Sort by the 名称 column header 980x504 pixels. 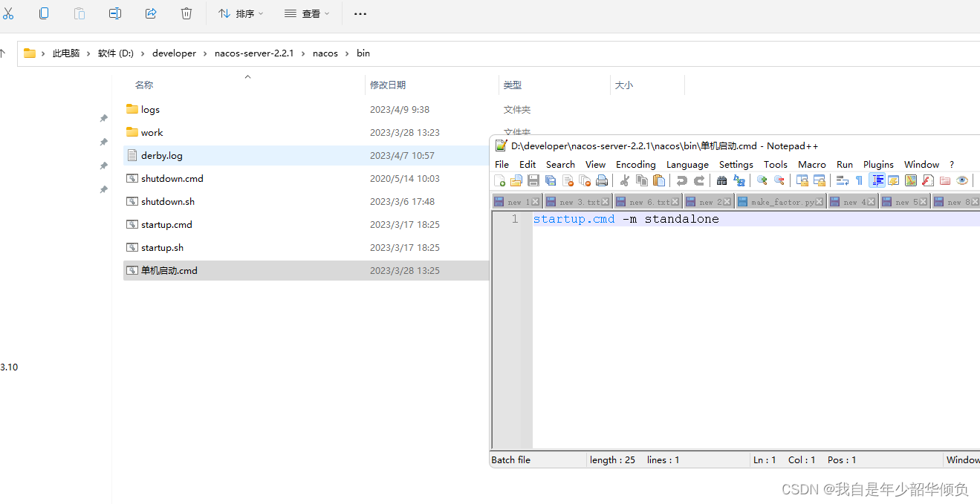(x=144, y=85)
